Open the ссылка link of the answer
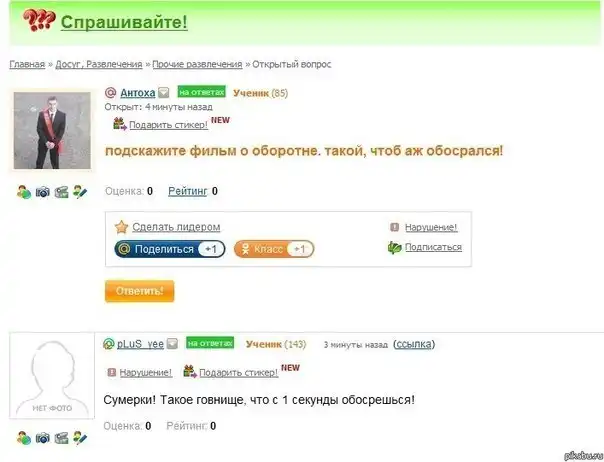 click(414, 344)
